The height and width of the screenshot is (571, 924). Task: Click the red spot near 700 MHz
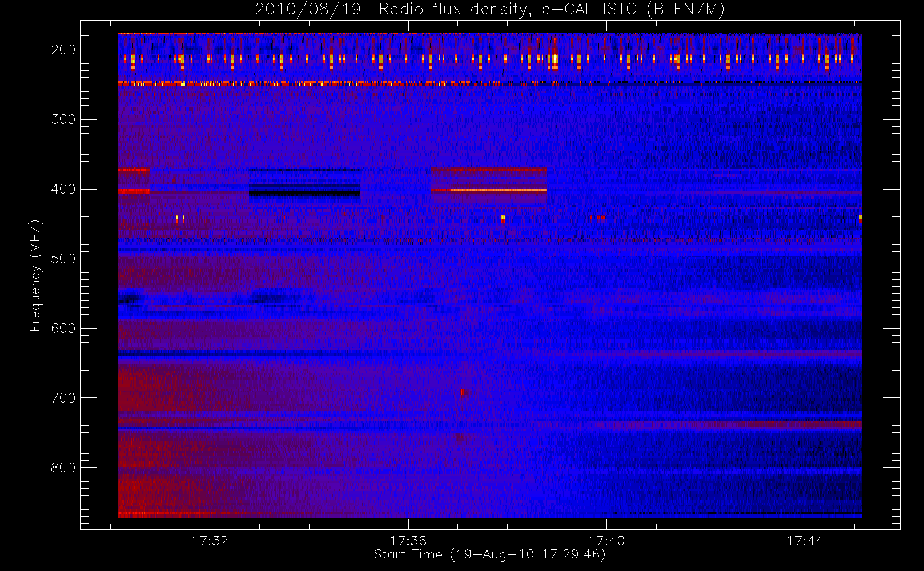click(x=463, y=392)
